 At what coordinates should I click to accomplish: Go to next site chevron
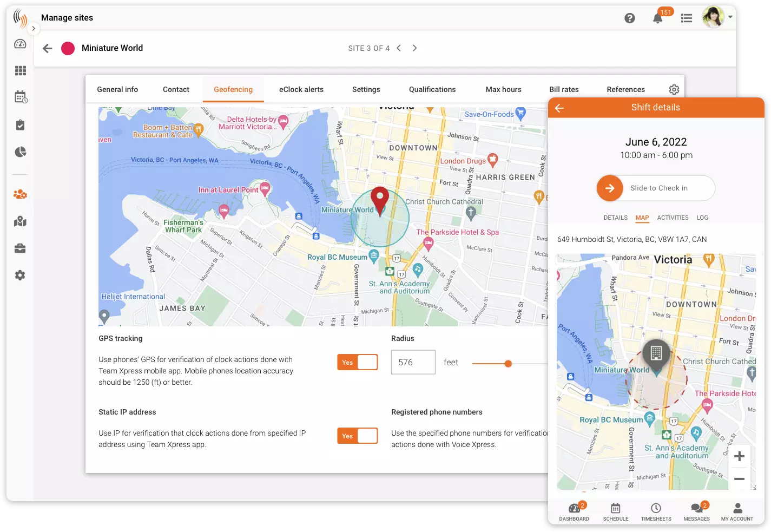tap(414, 48)
